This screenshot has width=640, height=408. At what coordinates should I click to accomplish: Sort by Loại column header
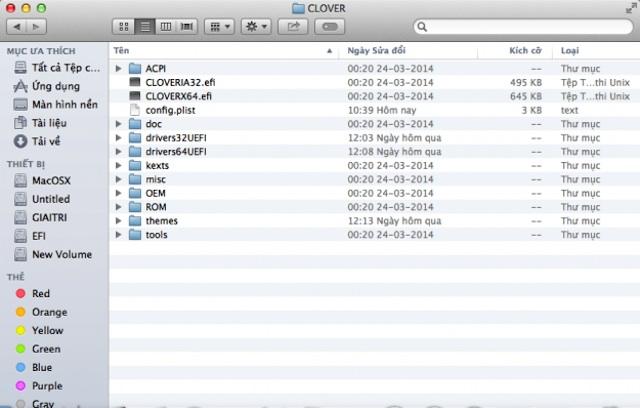click(x=596, y=51)
